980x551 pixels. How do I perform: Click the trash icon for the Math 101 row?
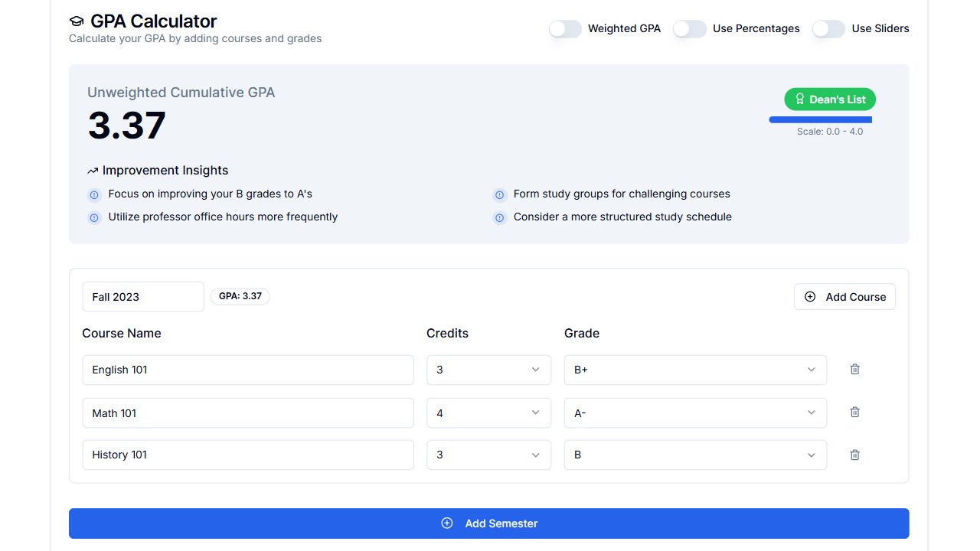(854, 412)
